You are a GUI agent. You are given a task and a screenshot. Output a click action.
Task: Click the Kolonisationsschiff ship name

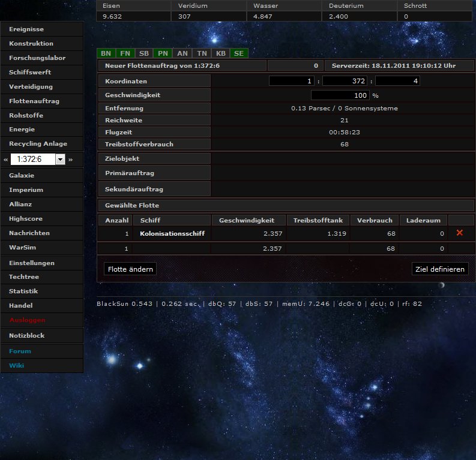click(x=172, y=233)
